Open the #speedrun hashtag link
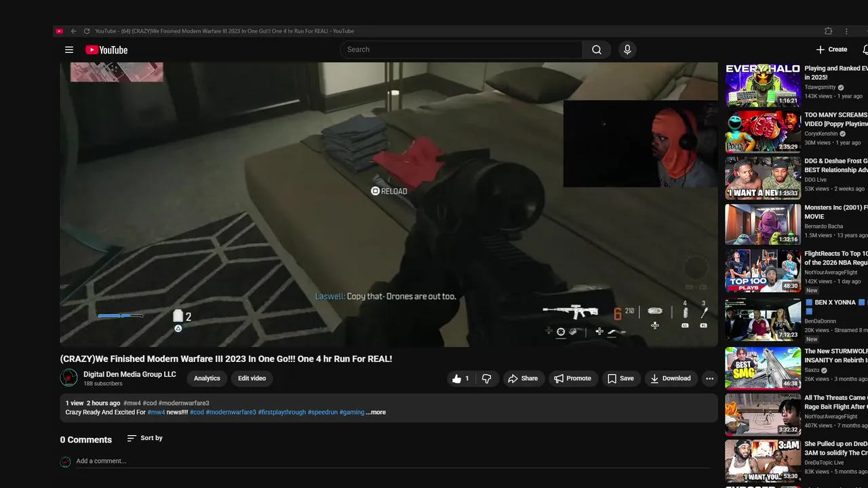Viewport: 868px width, 488px height. (322, 412)
